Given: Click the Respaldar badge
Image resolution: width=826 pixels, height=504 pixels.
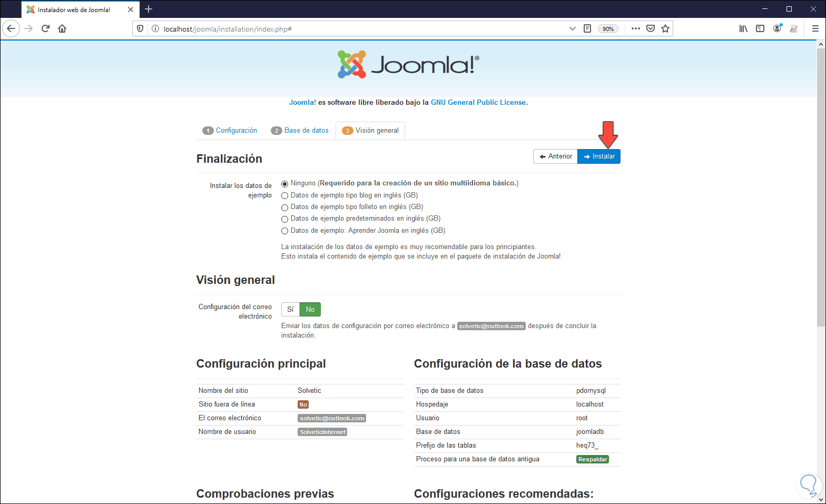Looking at the screenshot, I should pyautogui.click(x=593, y=459).
